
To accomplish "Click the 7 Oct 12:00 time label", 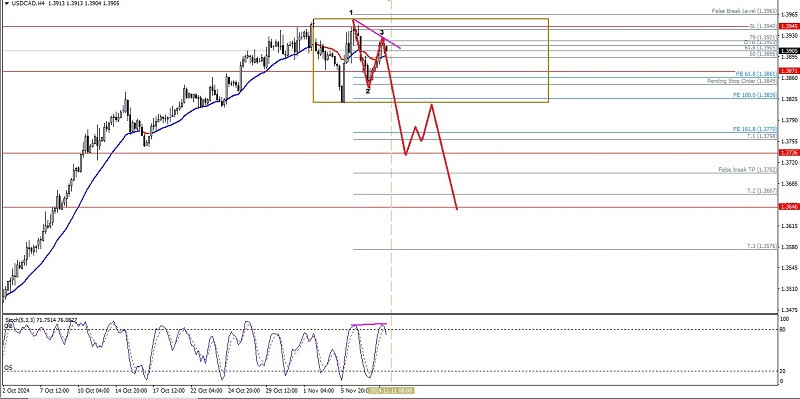I will [x=54, y=390].
